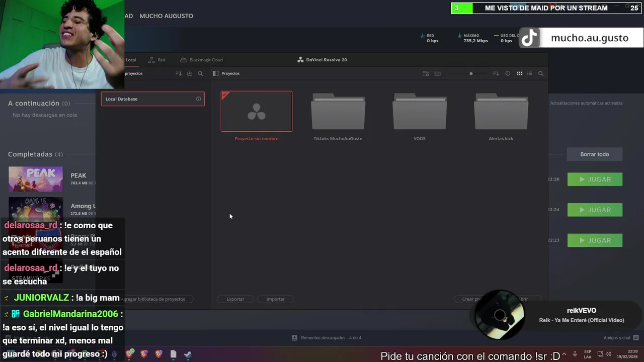Switch to the Red network tab
Image resolution: width=644 pixels, height=362 pixels.
point(157,60)
